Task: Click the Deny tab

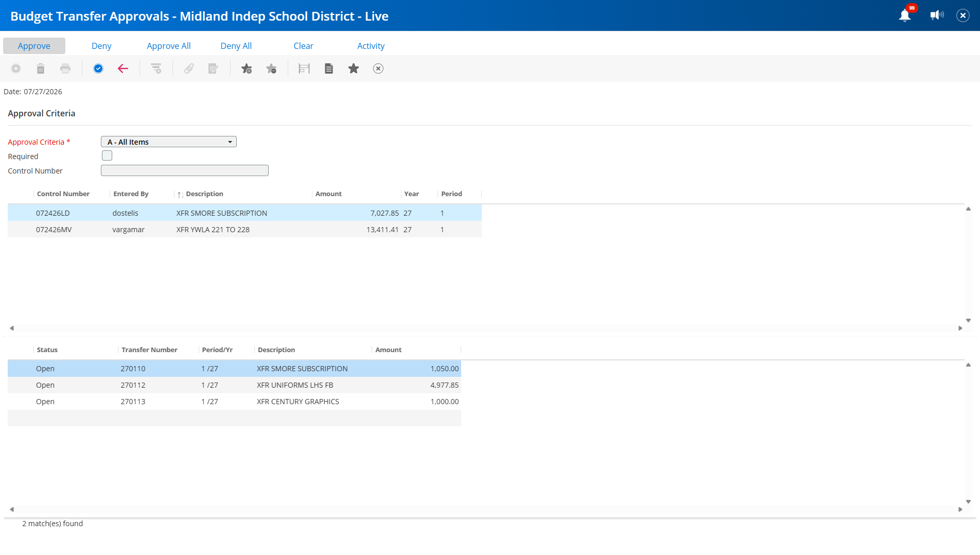Action: [x=101, y=46]
